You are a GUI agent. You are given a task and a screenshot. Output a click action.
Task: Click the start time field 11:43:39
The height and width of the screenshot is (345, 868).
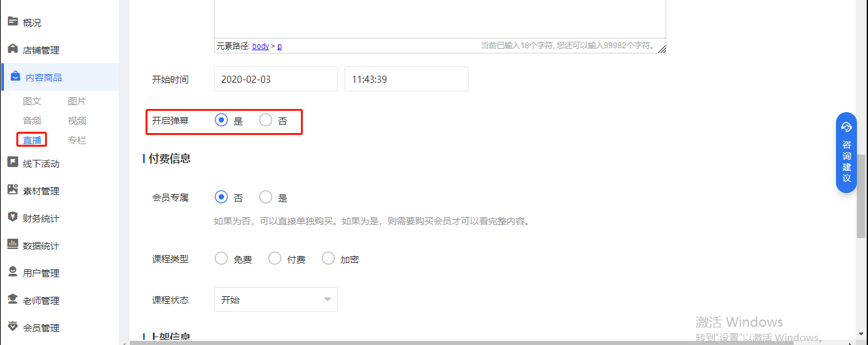tap(407, 79)
